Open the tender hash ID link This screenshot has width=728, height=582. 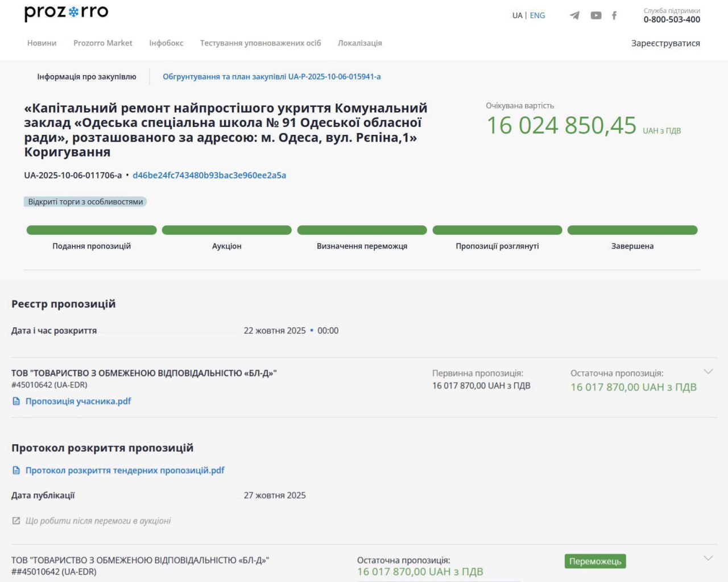point(209,175)
